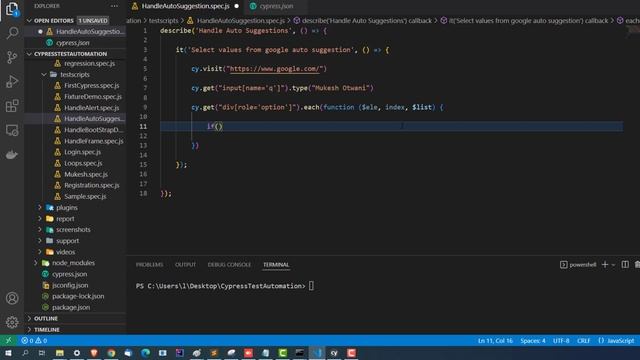Open the Accounts icon
This screenshot has height=360, width=640.
[12, 298]
